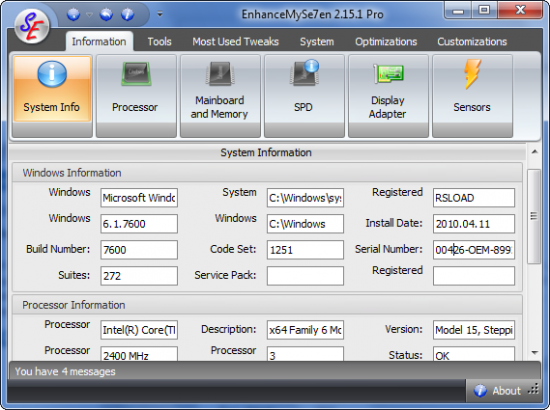The width and height of the screenshot is (550, 410).
Task: Open the quick access toolbar customize arrow
Action: click(x=160, y=14)
